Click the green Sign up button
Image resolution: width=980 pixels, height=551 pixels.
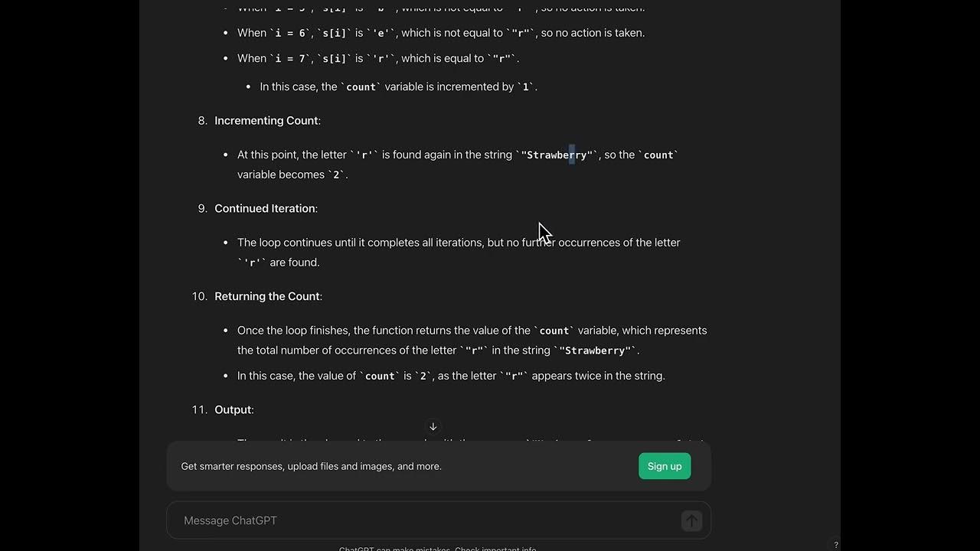[664, 466]
